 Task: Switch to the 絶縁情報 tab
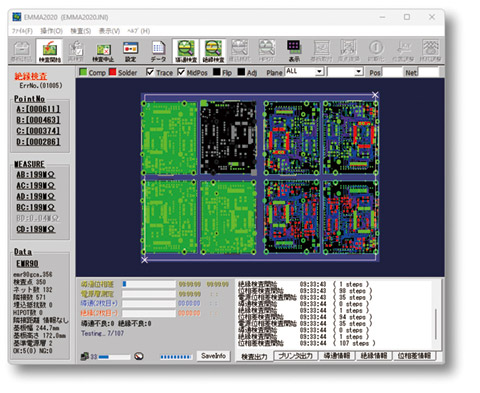click(x=374, y=356)
